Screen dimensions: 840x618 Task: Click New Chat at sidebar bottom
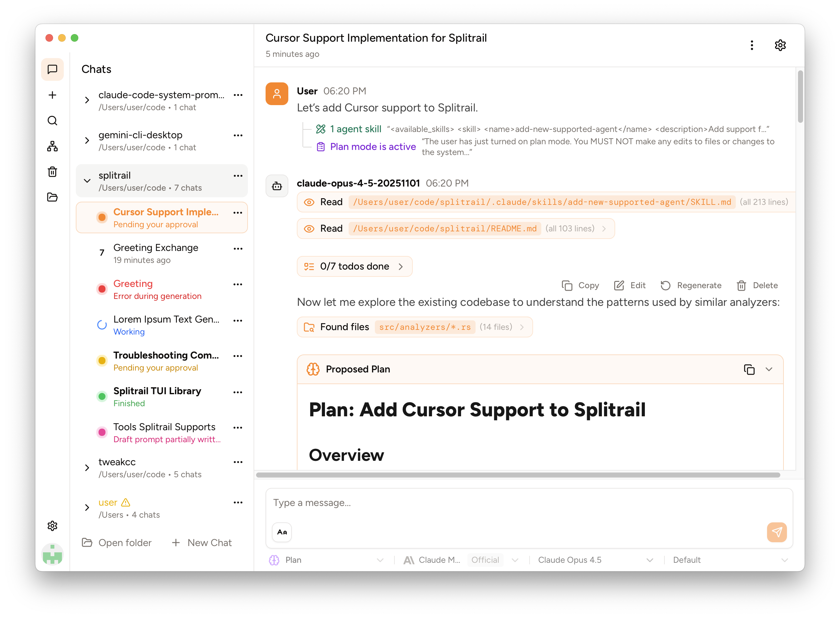coord(202,543)
